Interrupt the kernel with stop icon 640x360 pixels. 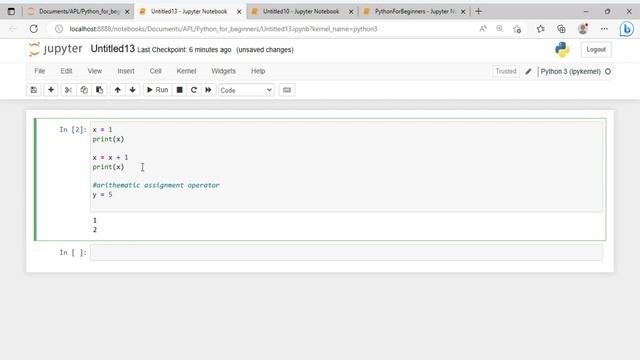click(x=179, y=90)
